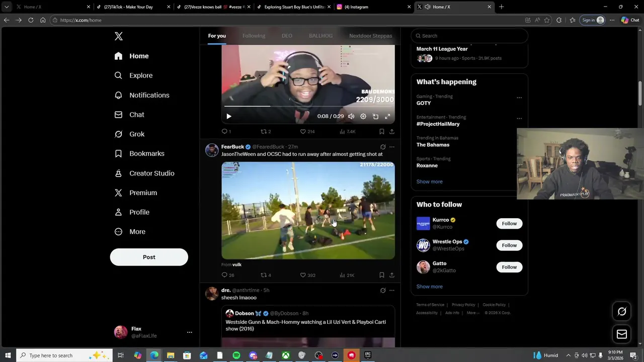This screenshot has height=362, width=644.
Task: Click the X Search input box
Action: (x=469, y=36)
